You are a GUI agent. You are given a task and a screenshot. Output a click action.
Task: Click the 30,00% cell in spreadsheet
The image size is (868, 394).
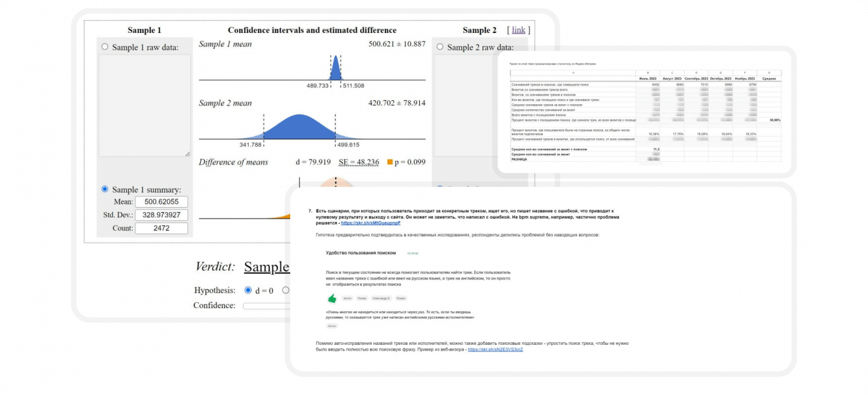[x=769, y=120]
